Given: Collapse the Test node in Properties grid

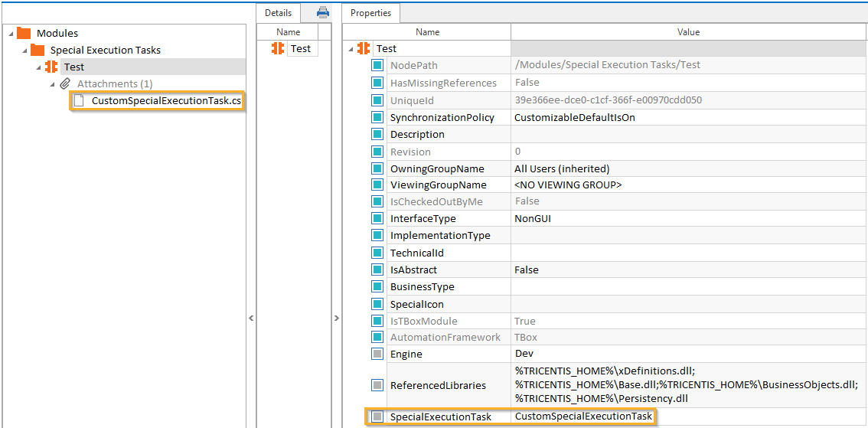Looking at the screenshot, I should 351,48.
